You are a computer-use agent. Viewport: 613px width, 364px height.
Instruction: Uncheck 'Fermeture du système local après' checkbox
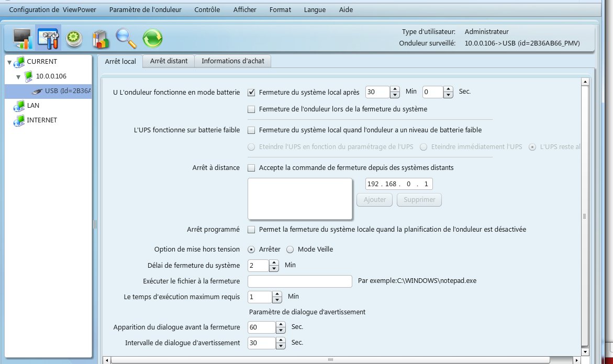(251, 93)
